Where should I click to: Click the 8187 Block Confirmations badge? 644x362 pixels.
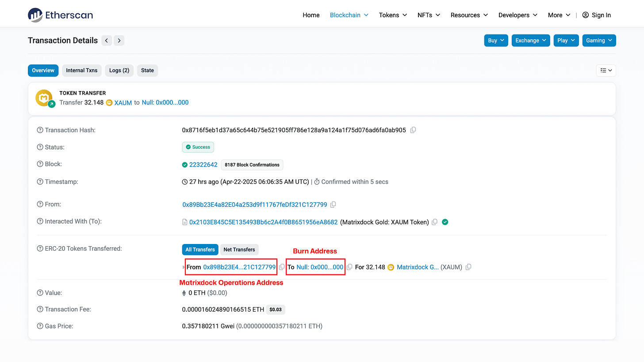point(252,165)
